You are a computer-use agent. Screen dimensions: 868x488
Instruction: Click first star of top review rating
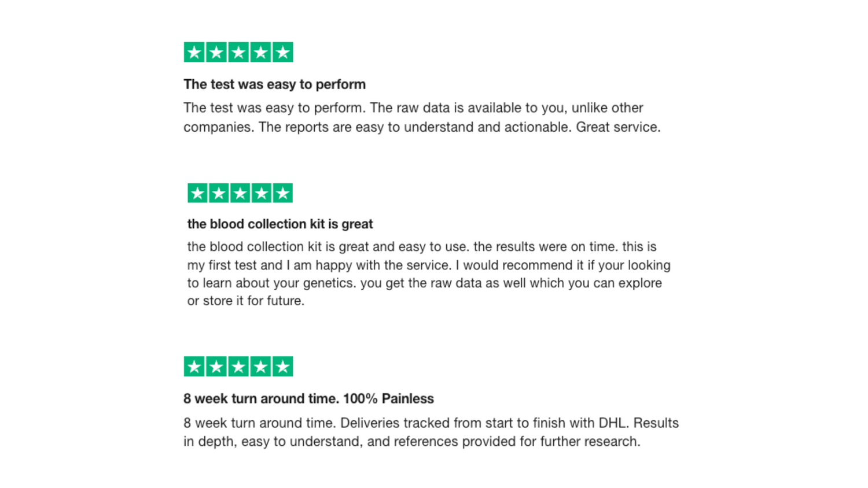(x=194, y=53)
